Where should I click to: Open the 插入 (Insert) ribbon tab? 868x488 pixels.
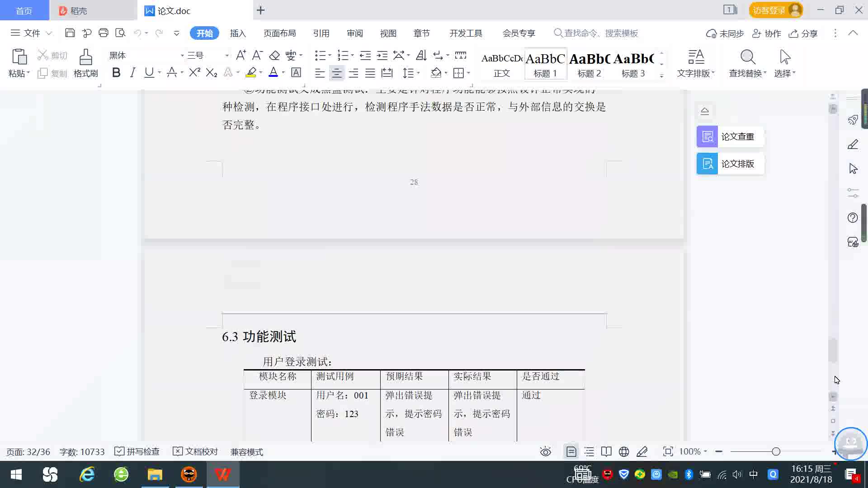tap(238, 33)
